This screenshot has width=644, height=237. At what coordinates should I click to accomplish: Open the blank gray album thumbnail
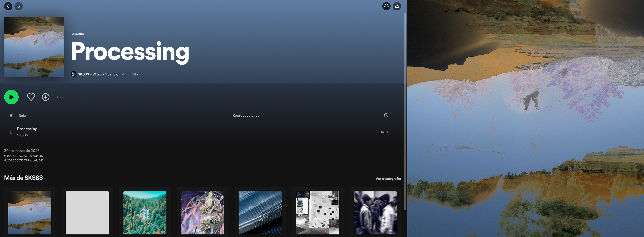(87, 213)
